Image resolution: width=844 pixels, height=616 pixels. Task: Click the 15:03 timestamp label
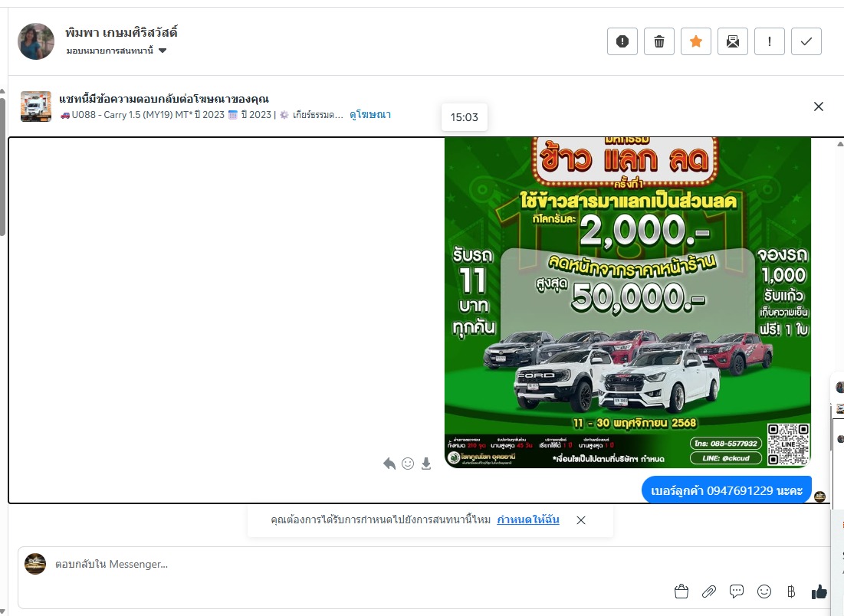coord(465,117)
